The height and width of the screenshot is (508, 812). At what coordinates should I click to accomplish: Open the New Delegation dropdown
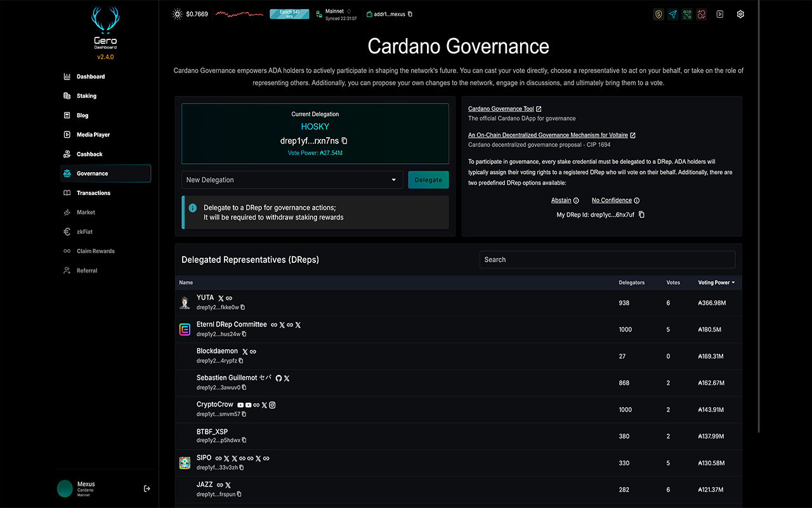(292, 180)
